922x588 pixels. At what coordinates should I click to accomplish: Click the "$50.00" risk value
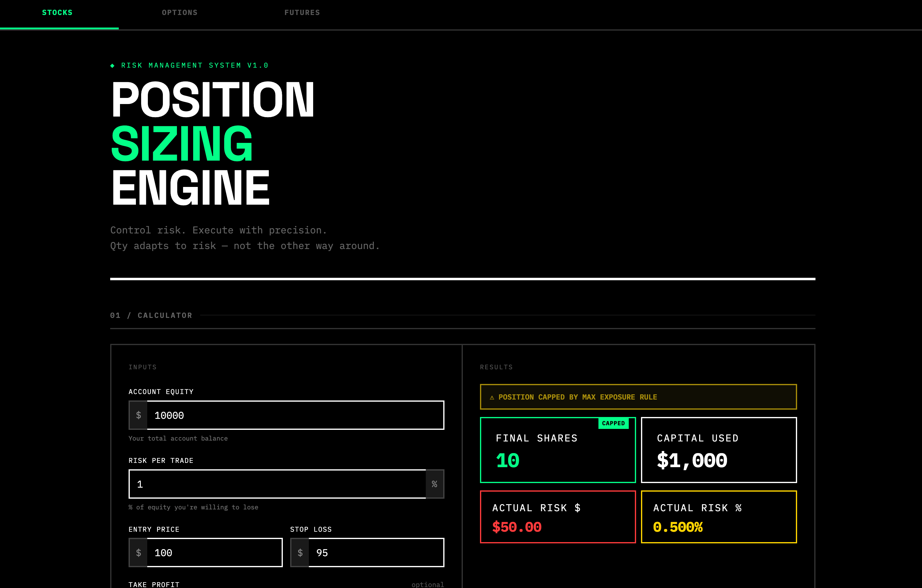pyautogui.click(x=517, y=527)
